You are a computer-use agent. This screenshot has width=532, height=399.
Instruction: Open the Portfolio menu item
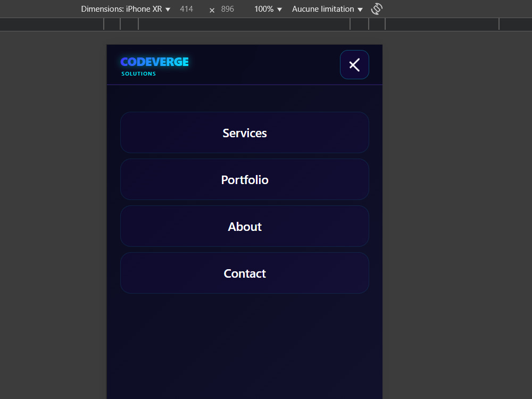[245, 179]
